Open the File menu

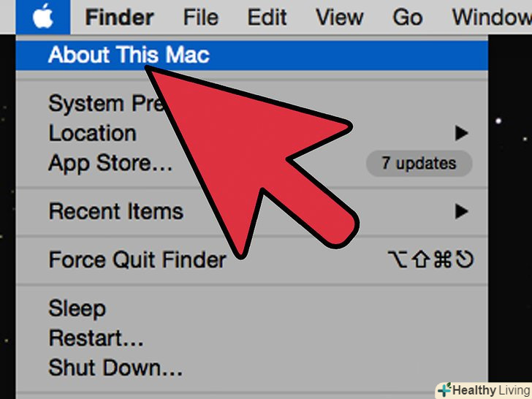tap(200, 17)
